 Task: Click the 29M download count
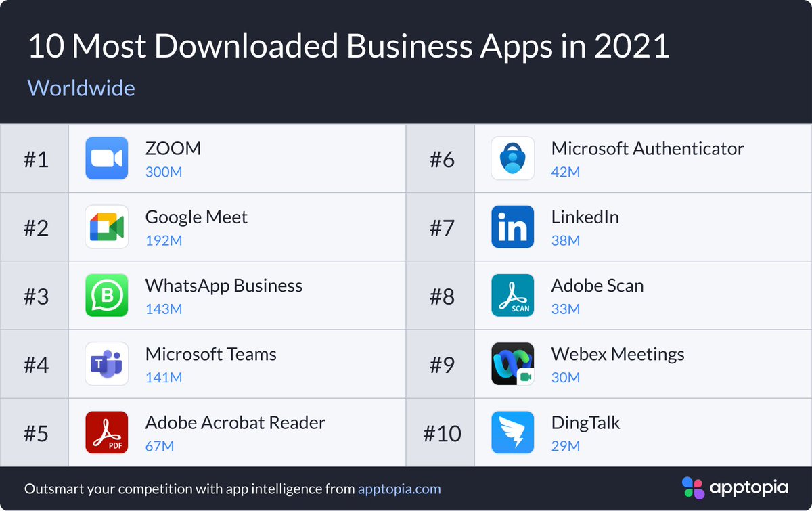point(566,446)
